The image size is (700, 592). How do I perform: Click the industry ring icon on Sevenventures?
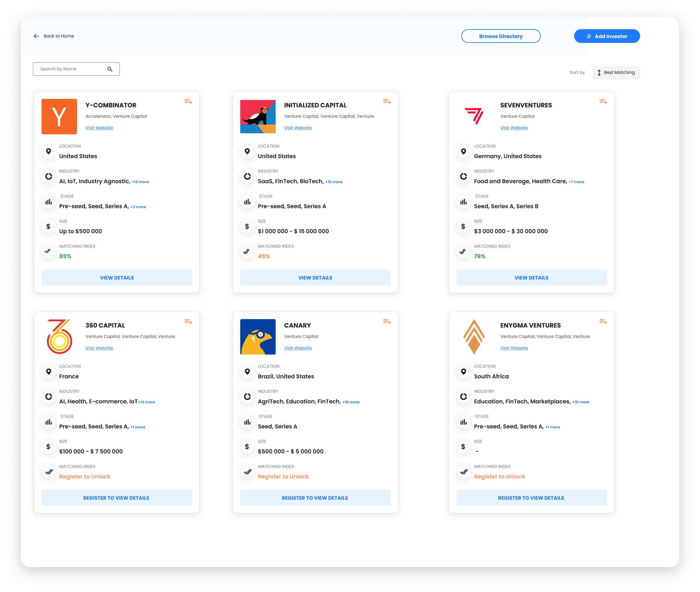(x=463, y=177)
